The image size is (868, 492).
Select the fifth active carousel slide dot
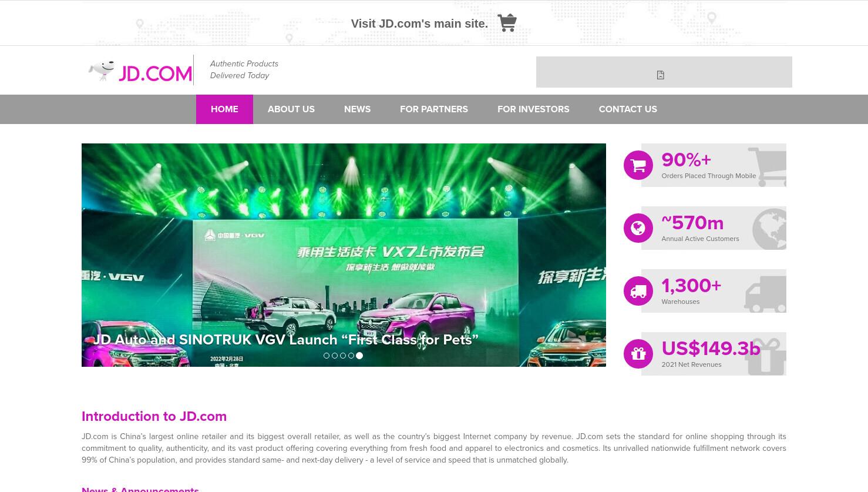coord(359,356)
